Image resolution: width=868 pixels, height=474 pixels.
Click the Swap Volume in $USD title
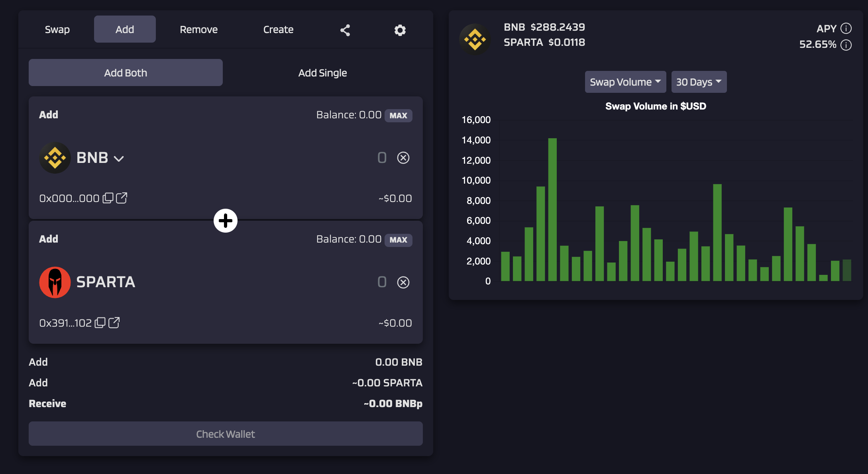[656, 106]
